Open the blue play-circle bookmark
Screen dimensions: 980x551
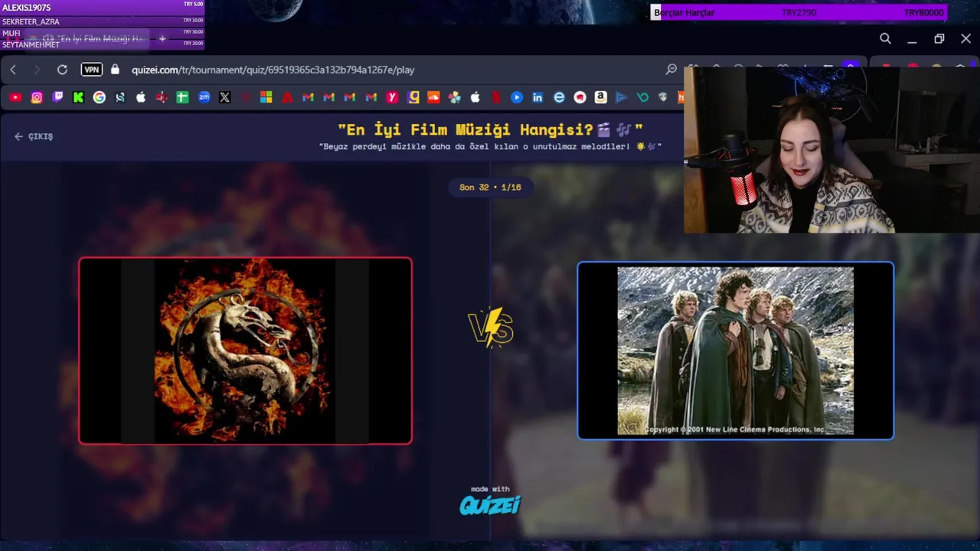tap(517, 97)
